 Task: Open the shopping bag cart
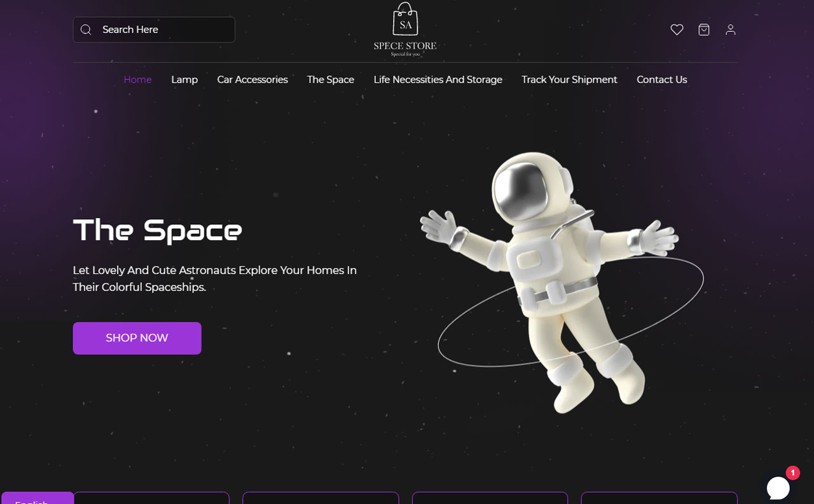(x=704, y=30)
